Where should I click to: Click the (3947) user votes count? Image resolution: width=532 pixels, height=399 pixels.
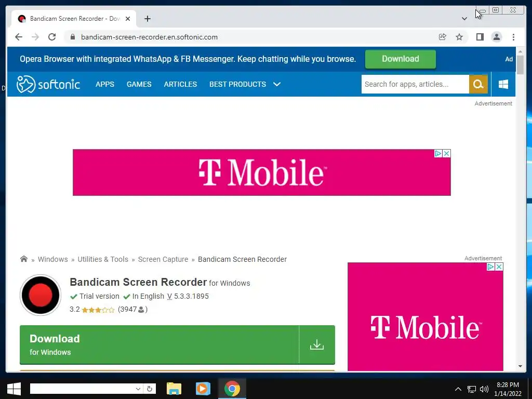point(132,310)
